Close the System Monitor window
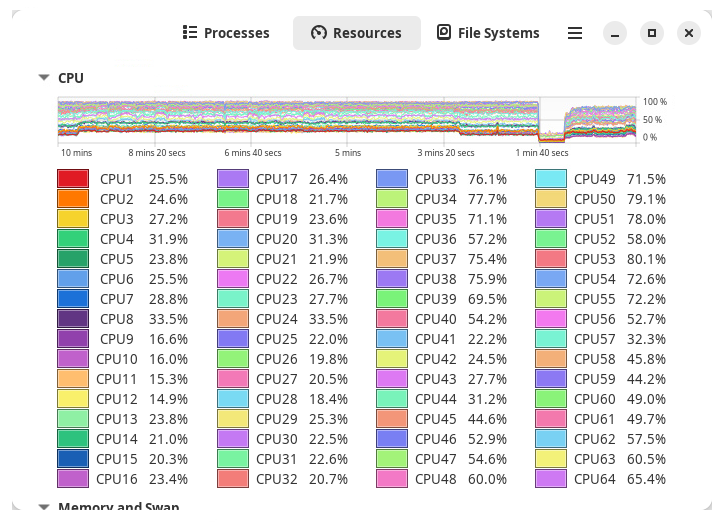This screenshot has height=523, width=724. coord(688,33)
